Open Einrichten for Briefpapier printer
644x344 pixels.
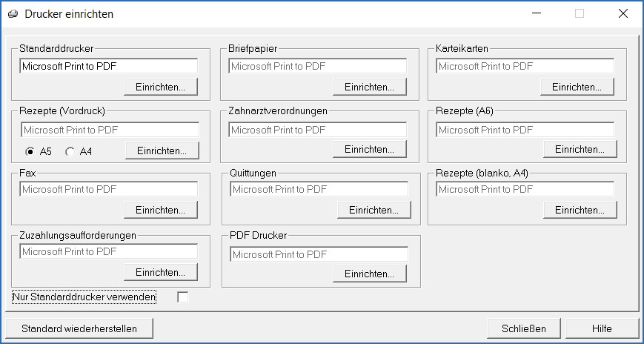pyautogui.click(x=370, y=87)
